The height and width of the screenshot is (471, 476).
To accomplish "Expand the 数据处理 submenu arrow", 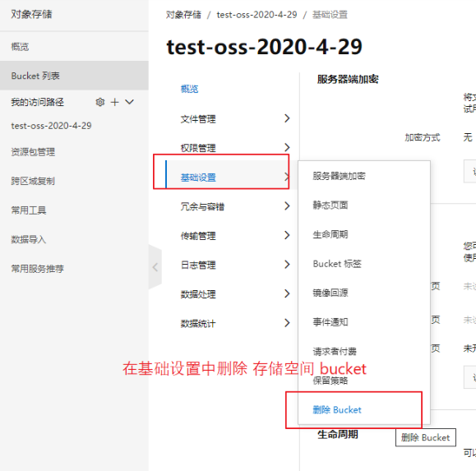I will point(287,293).
